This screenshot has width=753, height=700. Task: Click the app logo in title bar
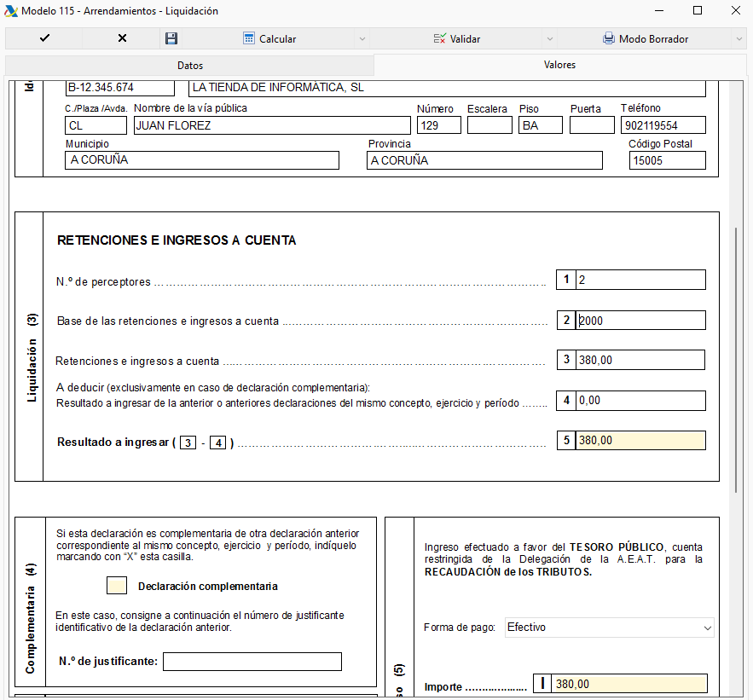coord(10,10)
